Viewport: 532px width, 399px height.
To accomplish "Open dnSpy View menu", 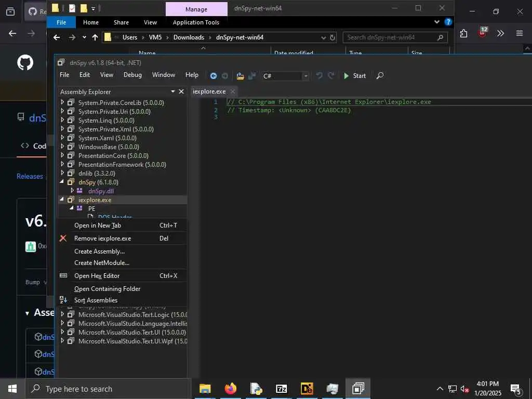I will coord(107,75).
